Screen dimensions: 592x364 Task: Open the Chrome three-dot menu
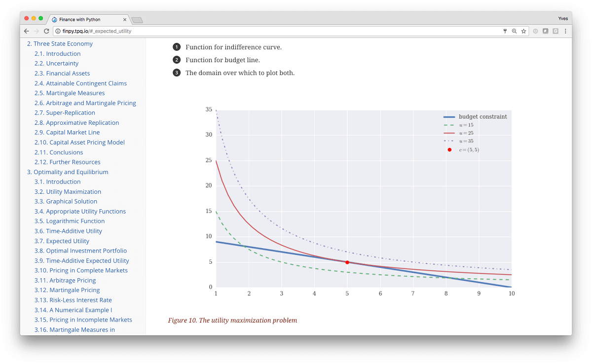(x=565, y=31)
